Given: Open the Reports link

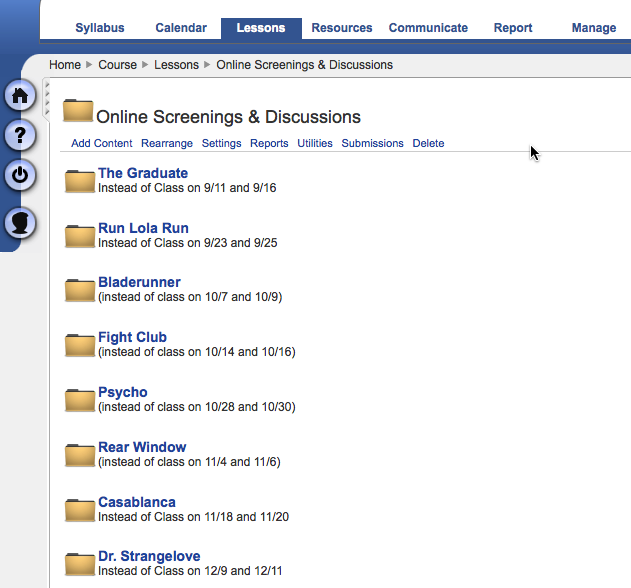Looking at the screenshot, I should [269, 143].
